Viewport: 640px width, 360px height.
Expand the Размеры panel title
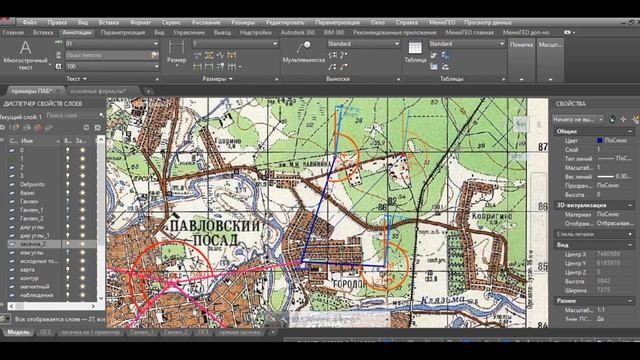pyautogui.click(x=217, y=78)
